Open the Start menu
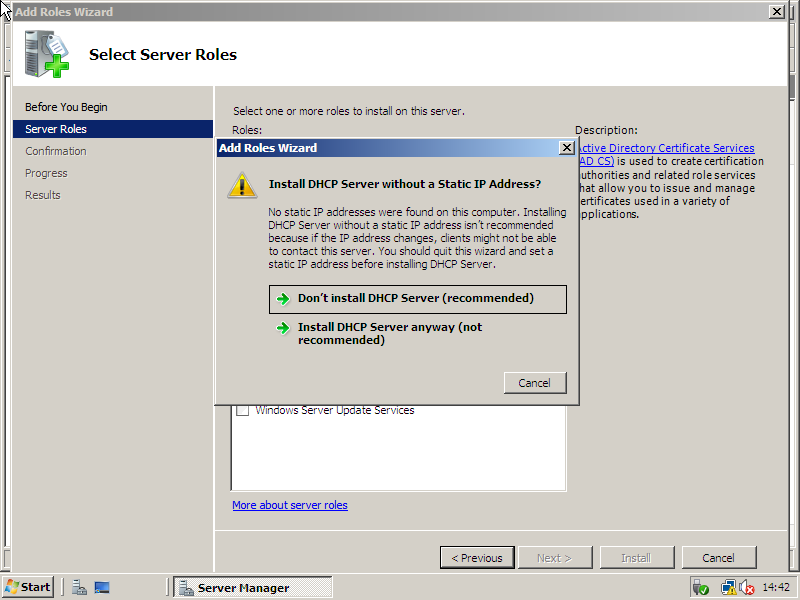This screenshot has height=600, width=800. (28, 587)
